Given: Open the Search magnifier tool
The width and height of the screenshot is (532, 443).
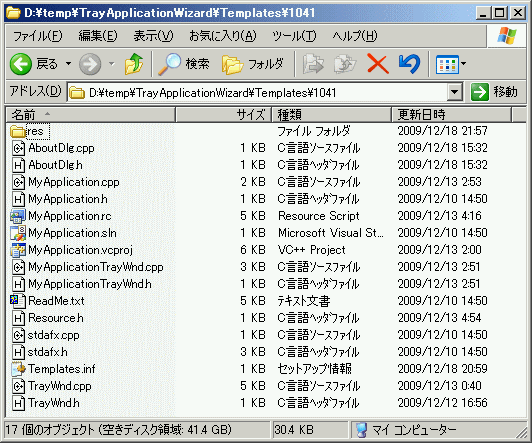Looking at the screenshot, I should click(x=184, y=64).
